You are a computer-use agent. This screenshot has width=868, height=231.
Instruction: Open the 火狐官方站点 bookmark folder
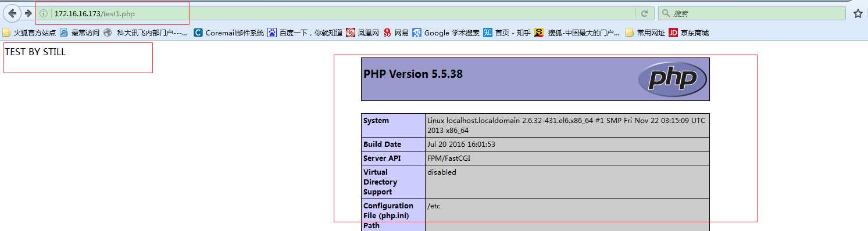[x=30, y=33]
